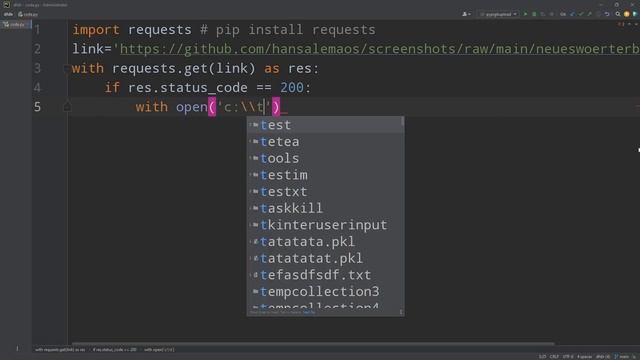Pick the 'tools' folder suggestion
Image resolution: width=640 pixels, height=360 pixels.
(x=325, y=158)
